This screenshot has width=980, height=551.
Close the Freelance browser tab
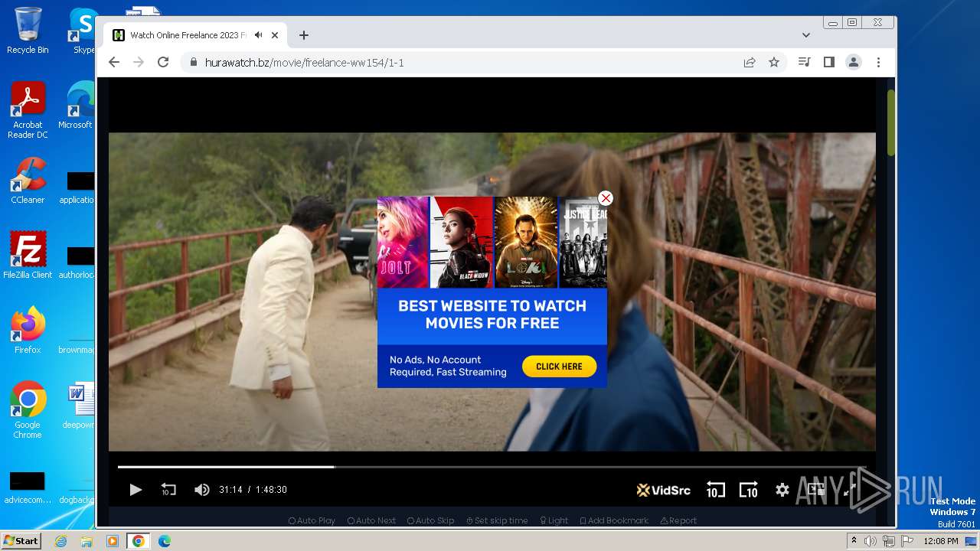[275, 35]
